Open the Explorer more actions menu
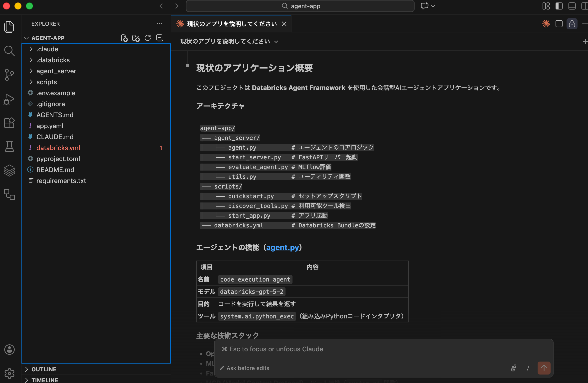The image size is (588, 383). (159, 24)
